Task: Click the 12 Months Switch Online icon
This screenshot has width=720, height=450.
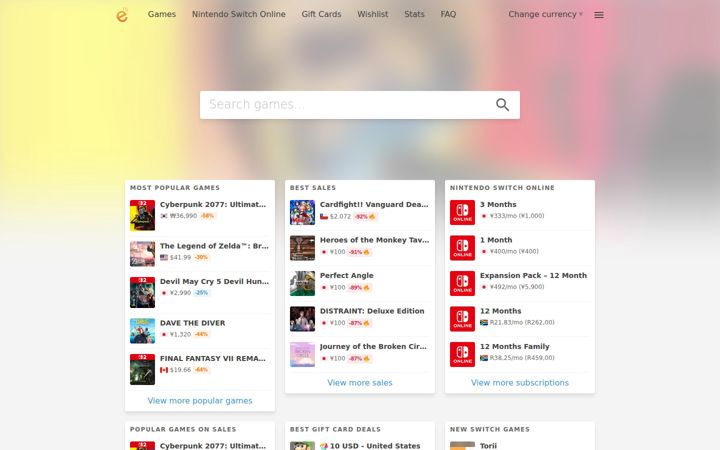Action: 462,319
